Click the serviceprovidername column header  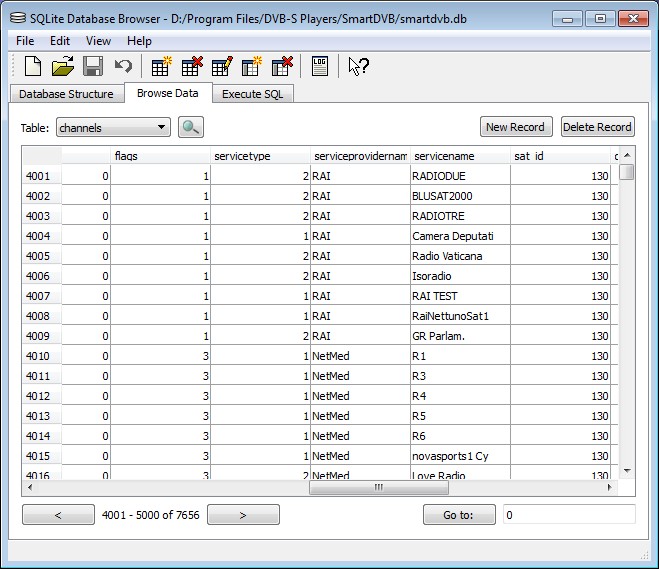[x=361, y=156]
